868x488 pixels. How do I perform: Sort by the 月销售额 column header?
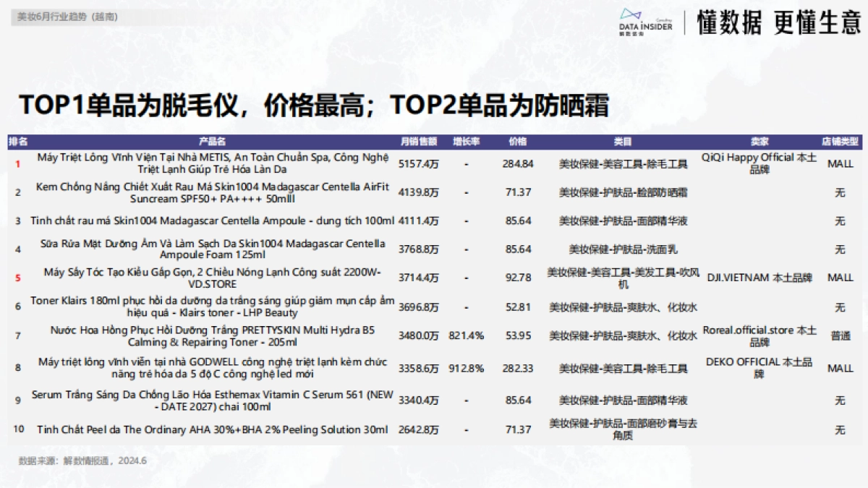pos(419,142)
